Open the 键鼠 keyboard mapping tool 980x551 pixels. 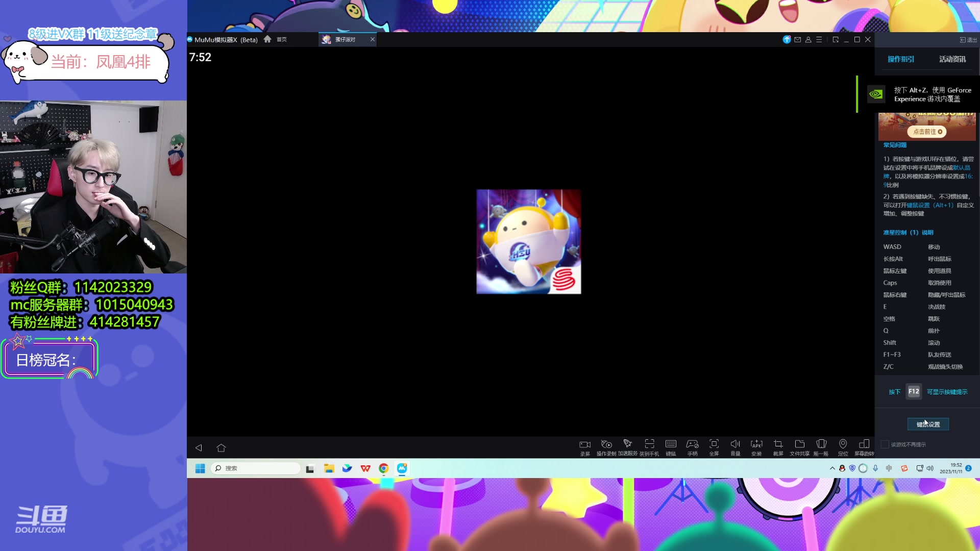point(671,446)
